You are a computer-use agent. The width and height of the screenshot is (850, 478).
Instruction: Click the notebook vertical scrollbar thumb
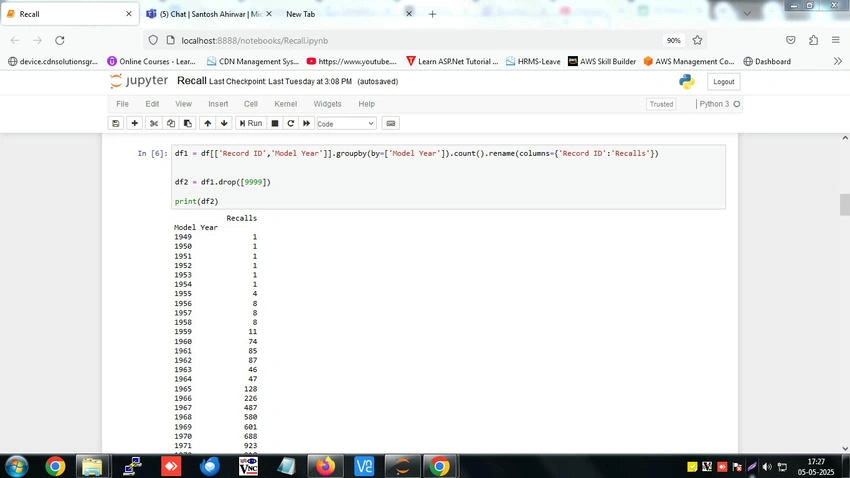pos(845,205)
